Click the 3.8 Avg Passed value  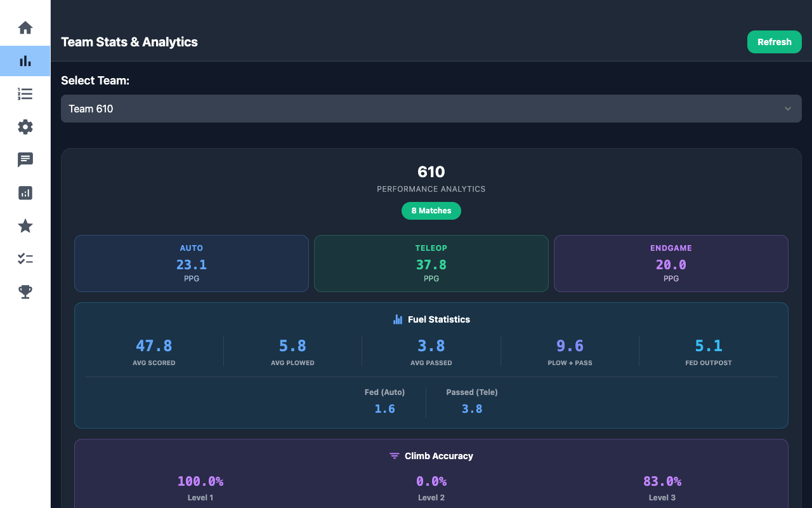pos(431,346)
